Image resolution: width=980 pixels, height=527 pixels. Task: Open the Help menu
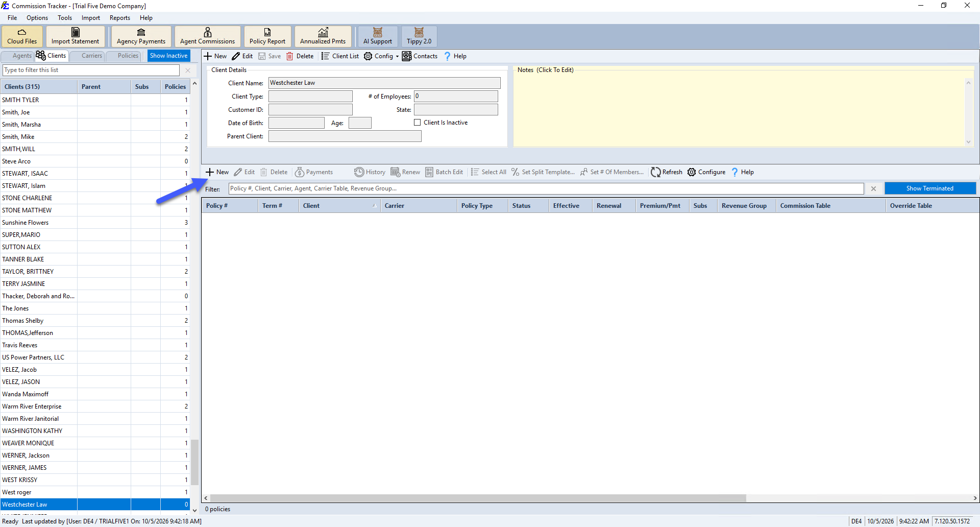146,18
